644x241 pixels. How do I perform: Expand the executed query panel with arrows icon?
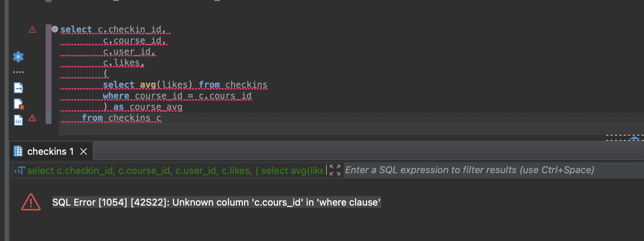coord(335,170)
